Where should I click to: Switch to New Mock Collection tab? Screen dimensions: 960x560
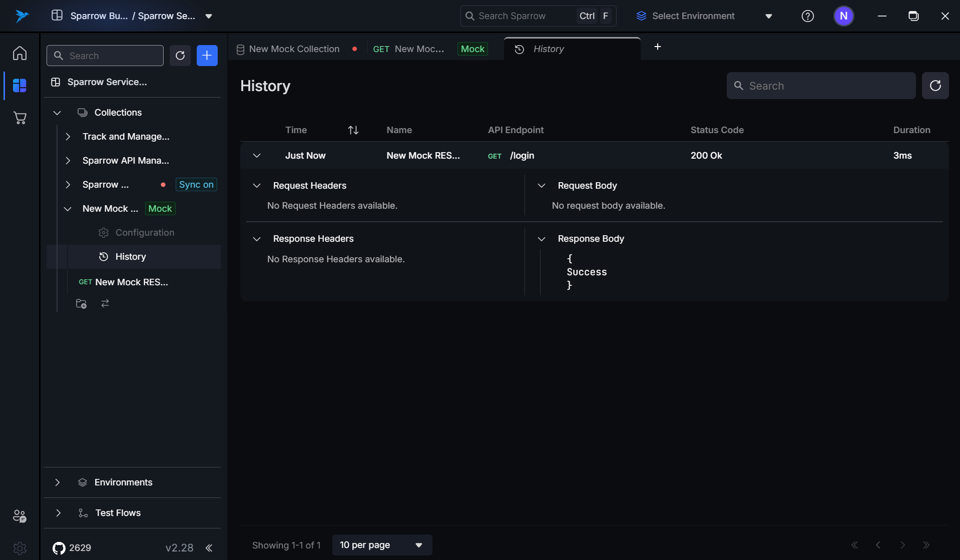coord(297,49)
